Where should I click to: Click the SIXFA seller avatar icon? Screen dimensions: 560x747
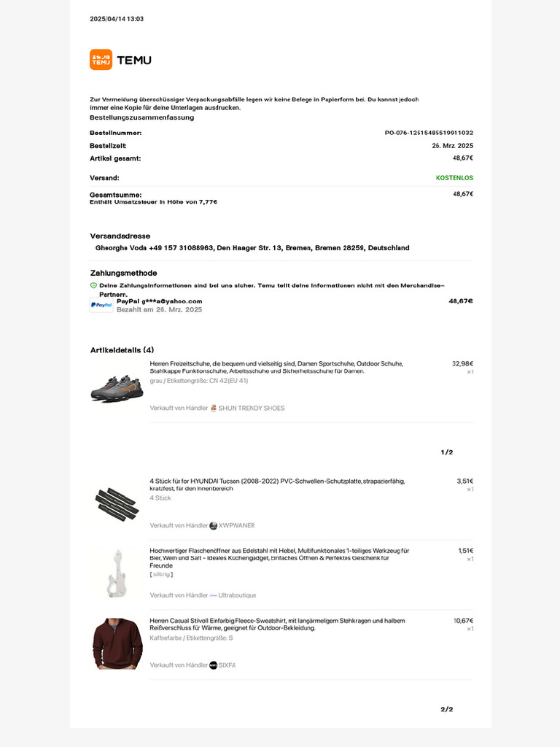214,665
